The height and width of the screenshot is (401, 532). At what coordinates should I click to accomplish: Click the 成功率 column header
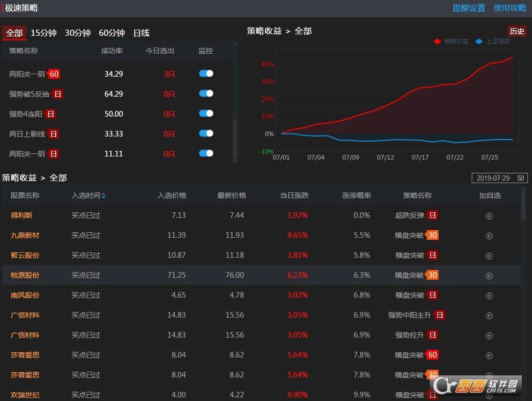click(x=111, y=51)
